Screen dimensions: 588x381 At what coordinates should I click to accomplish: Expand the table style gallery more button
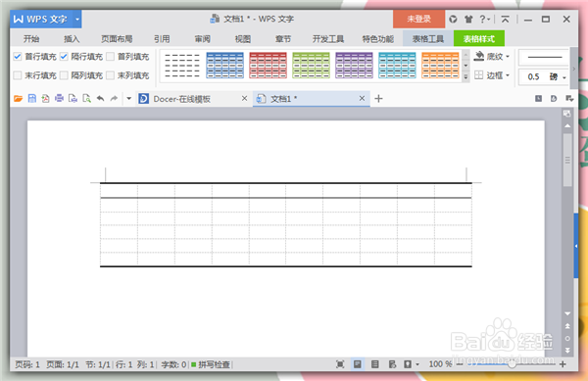pyautogui.click(x=465, y=76)
